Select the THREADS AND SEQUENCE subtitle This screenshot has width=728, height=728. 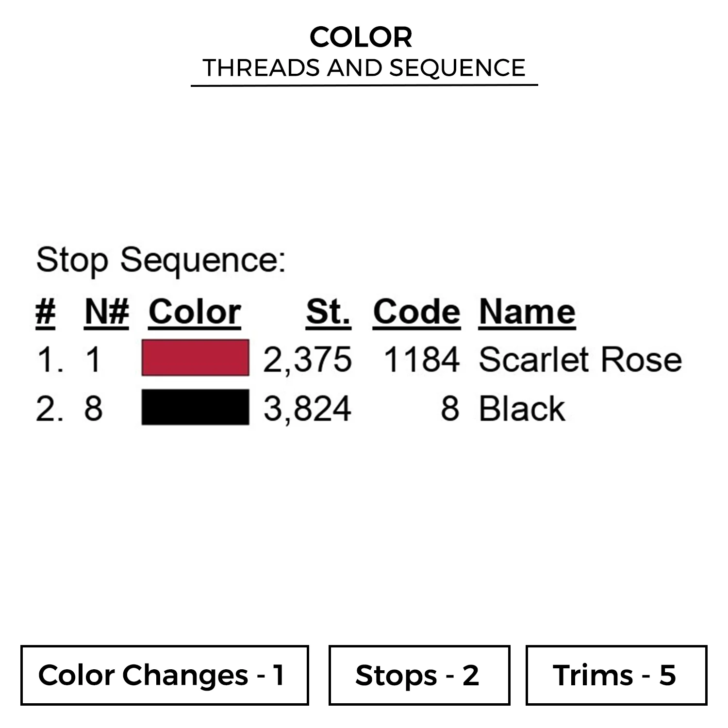tap(364, 68)
